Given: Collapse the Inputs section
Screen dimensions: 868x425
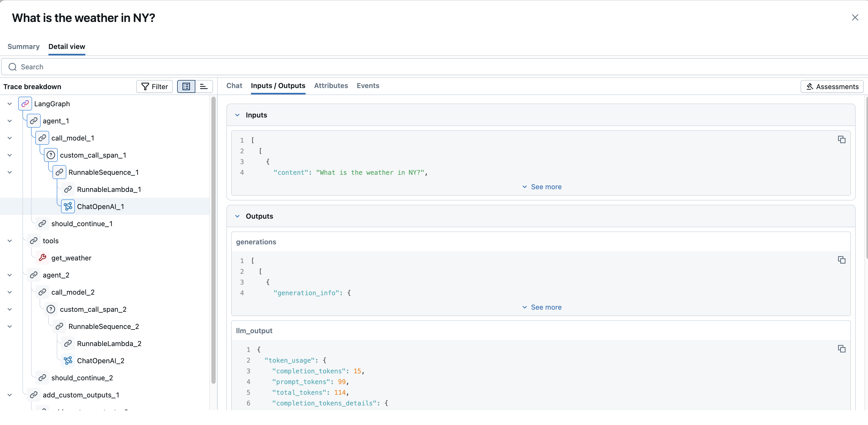Looking at the screenshot, I should 237,115.
